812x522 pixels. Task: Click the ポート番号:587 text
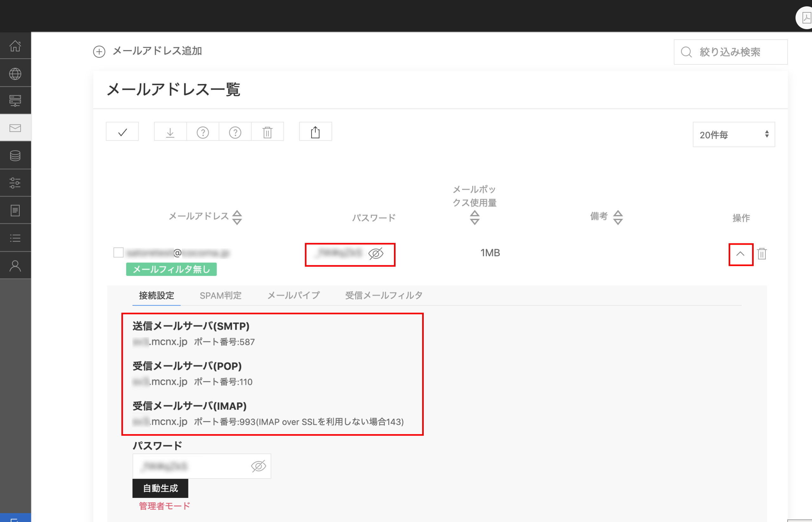(x=224, y=342)
